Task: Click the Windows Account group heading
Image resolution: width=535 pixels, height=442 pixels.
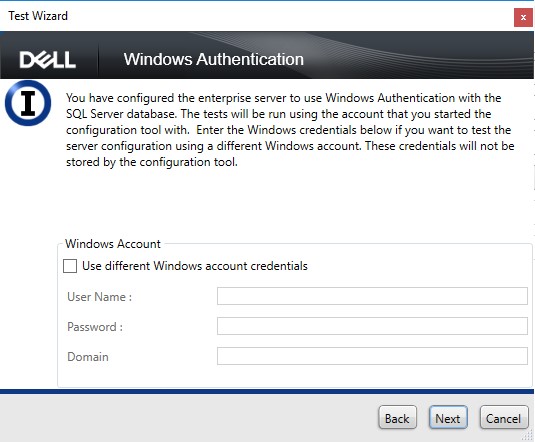Action: (x=113, y=244)
